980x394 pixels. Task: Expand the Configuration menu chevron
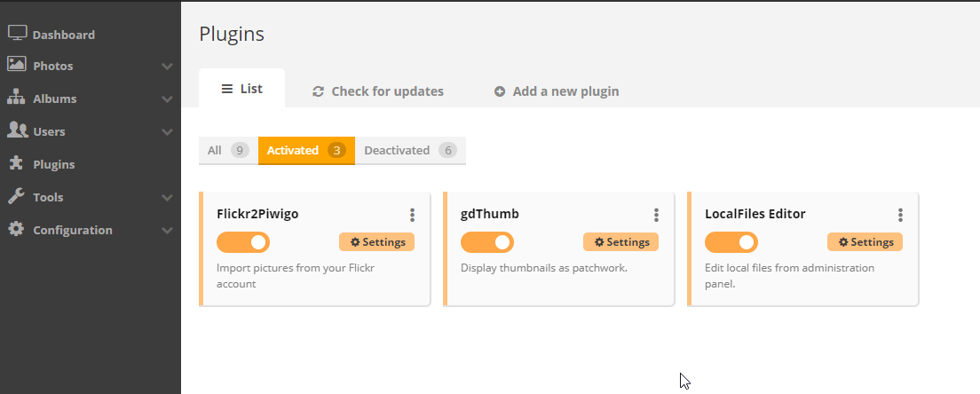(x=167, y=231)
